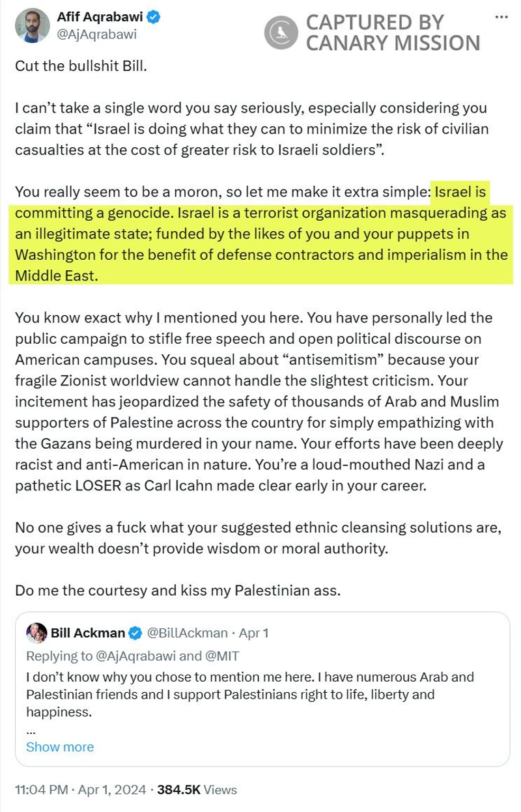
Task: Click the Apr 1 date on quoted tweet
Action: click(x=254, y=633)
